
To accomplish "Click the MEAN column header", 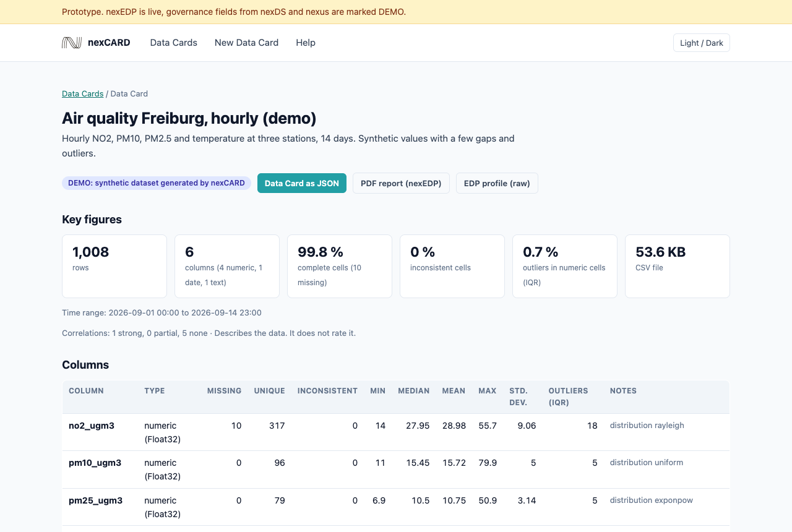I will point(454,391).
